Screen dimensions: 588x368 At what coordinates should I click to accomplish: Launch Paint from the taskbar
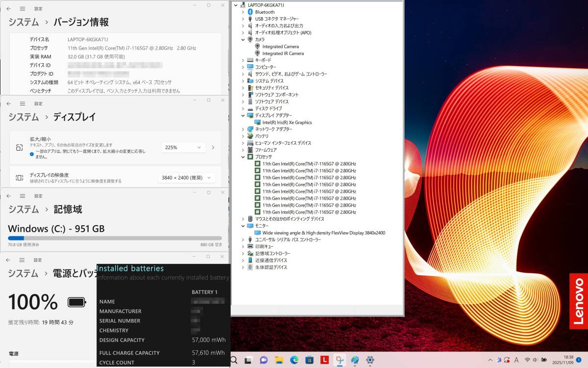coord(354,360)
